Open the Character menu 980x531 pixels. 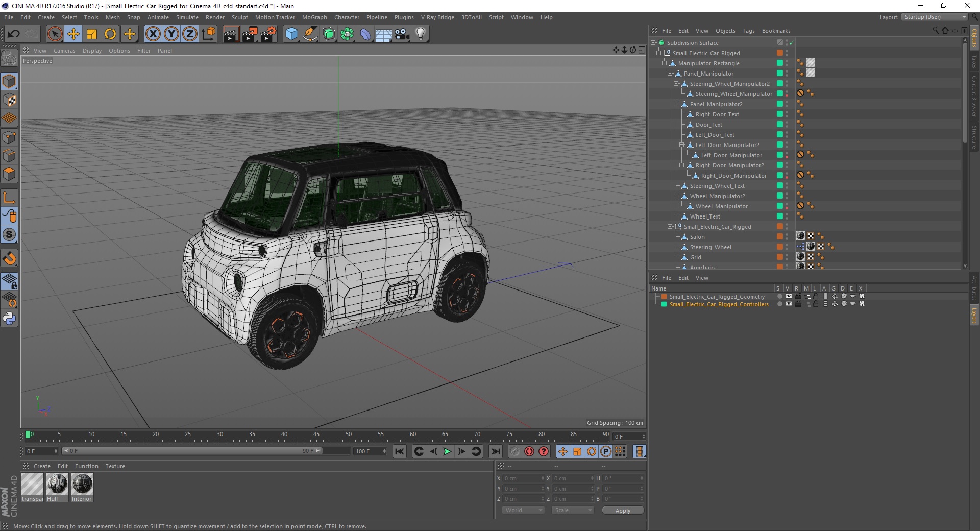[x=347, y=17]
